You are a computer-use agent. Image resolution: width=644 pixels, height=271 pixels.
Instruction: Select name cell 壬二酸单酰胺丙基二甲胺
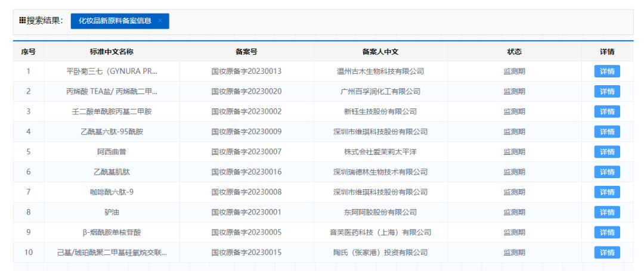(x=112, y=111)
